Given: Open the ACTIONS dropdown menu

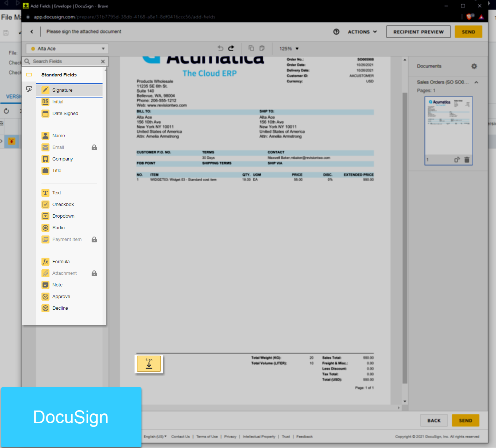Looking at the screenshot, I should pos(362,32).
